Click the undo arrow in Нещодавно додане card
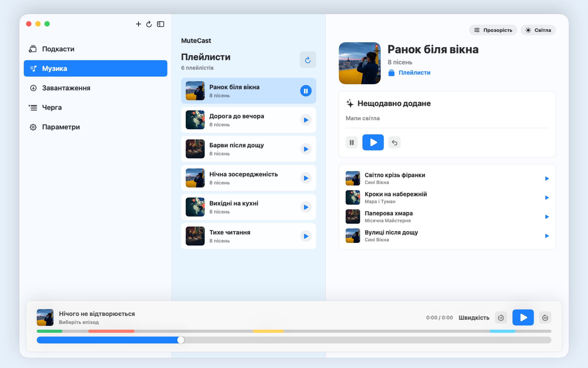588x368 pixels. (394, 142)
